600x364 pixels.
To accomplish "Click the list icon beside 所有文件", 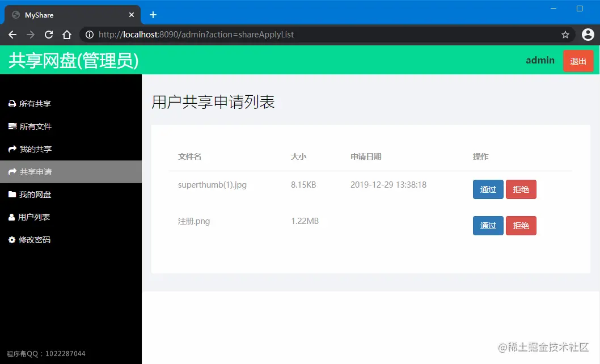I will [x=12, y=126].
